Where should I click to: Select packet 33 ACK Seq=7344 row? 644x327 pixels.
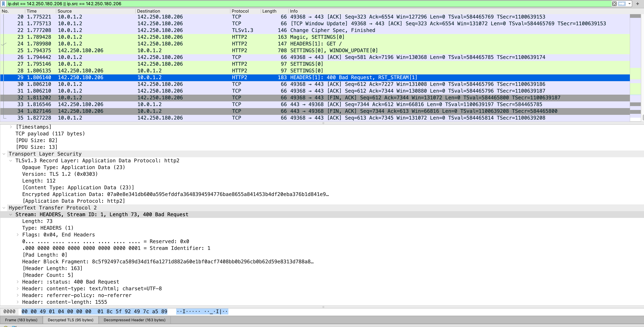point(315,105)
